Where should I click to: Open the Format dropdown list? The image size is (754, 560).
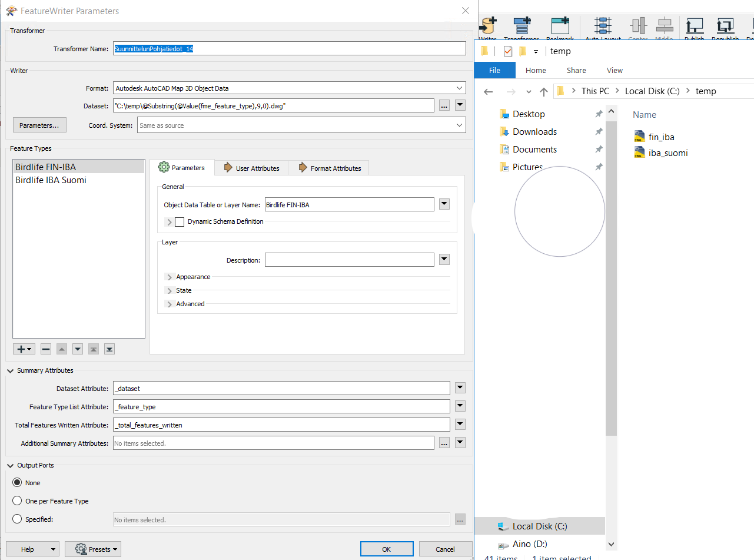(460, 88)
